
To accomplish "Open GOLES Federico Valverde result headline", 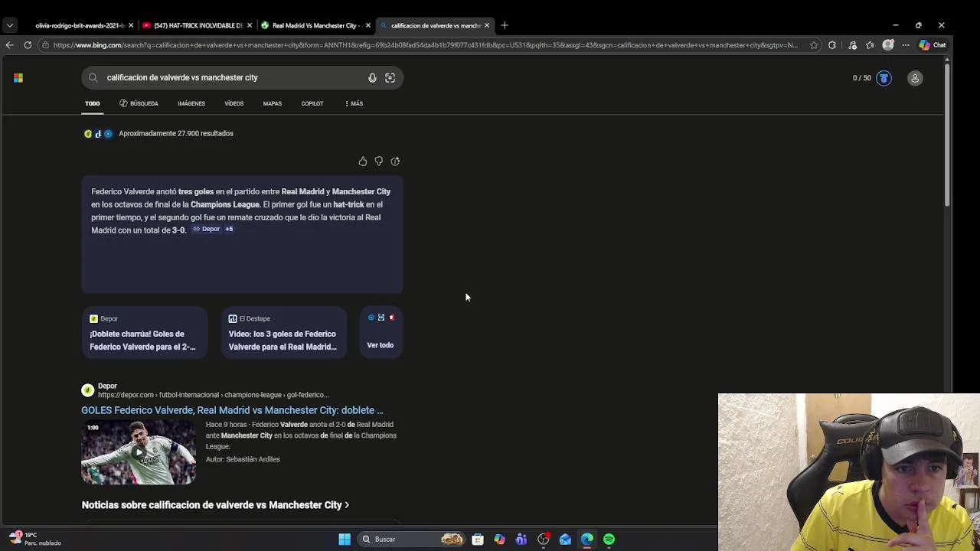I will (x=232, y=410).
